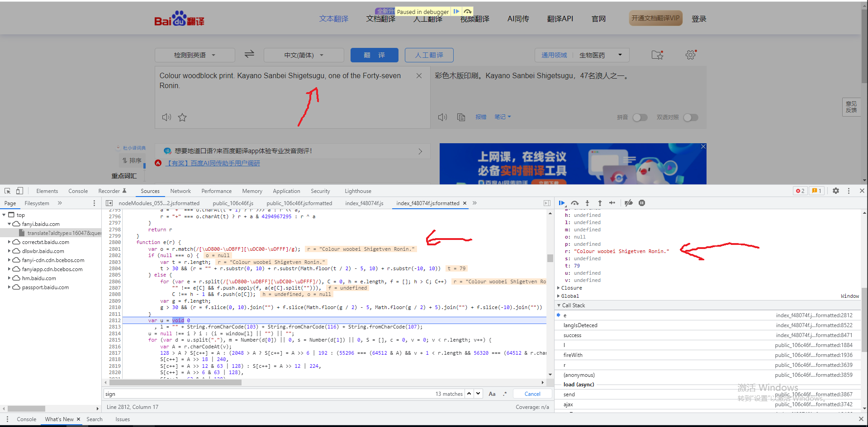868x427 pixels.
Task: Cancel the search in the source editor
Action: [x=532, y=394]
